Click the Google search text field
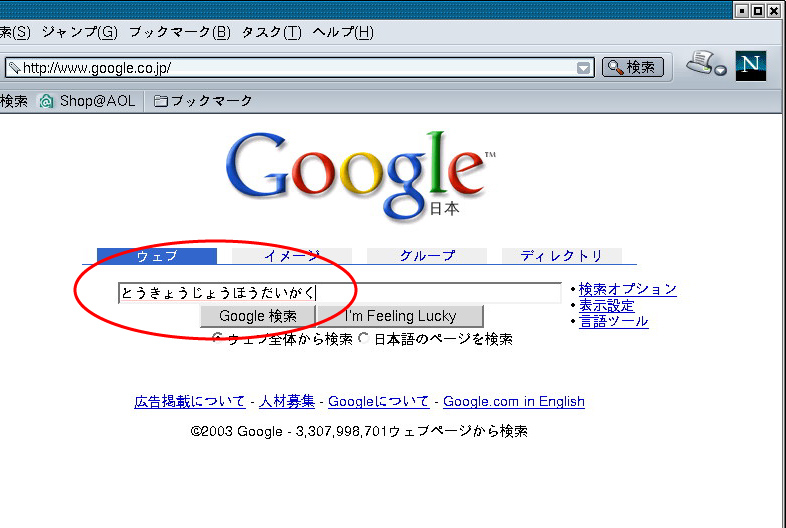 tap(340, 293)
